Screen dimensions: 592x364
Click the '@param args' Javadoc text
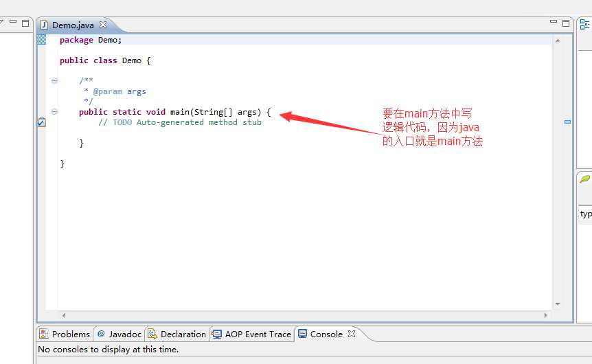point(119,92)
